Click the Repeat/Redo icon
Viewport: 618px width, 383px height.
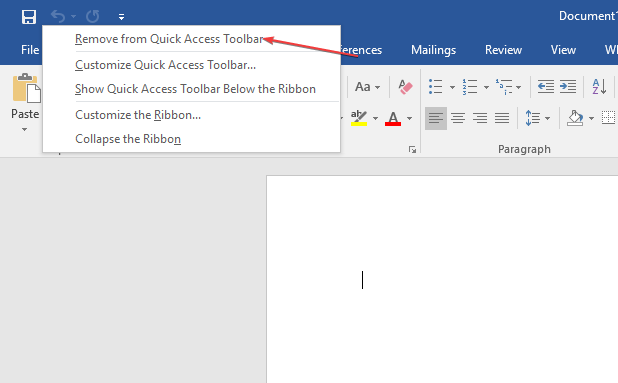pyautogui.click(x=93, y=17)
